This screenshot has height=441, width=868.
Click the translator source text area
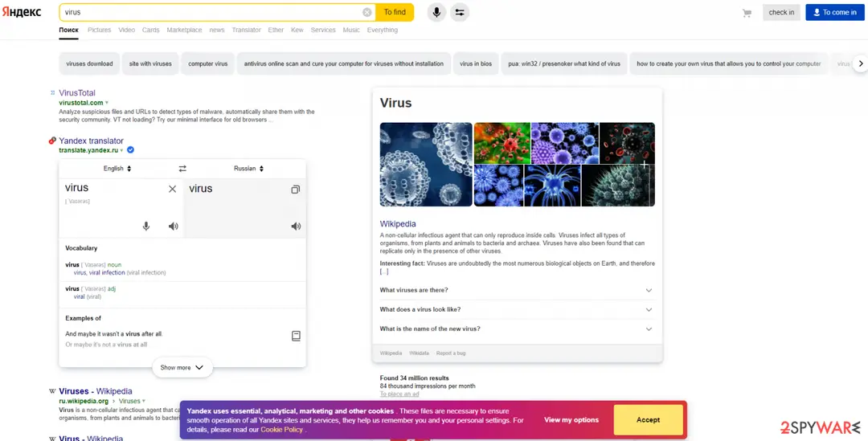pyautogui.click(x=121, y=208)
